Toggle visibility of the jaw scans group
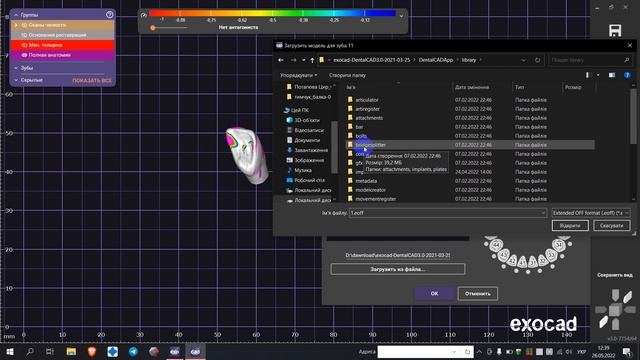Image resolution: width=640 pixels, height=360 pixels. pos(24,25)
